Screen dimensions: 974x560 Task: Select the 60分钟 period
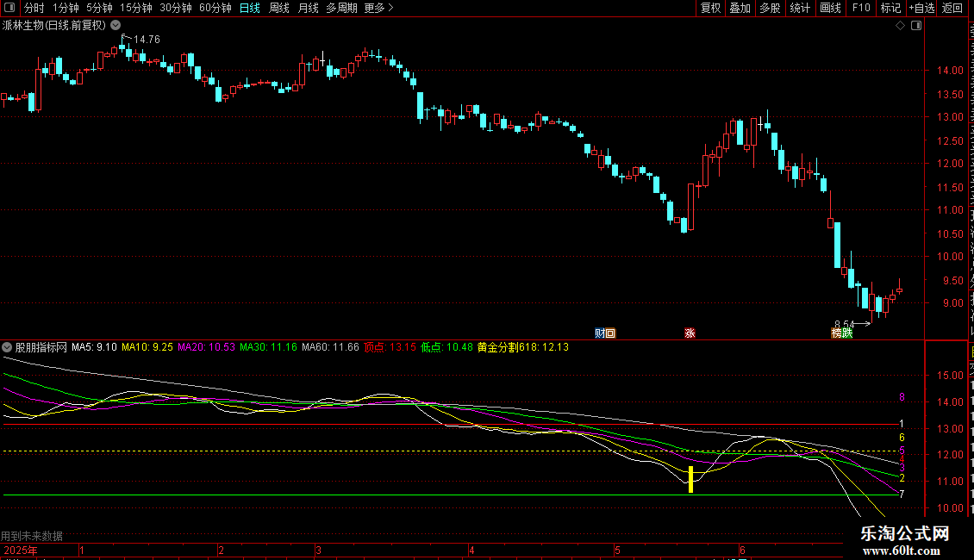click(215, 8)
